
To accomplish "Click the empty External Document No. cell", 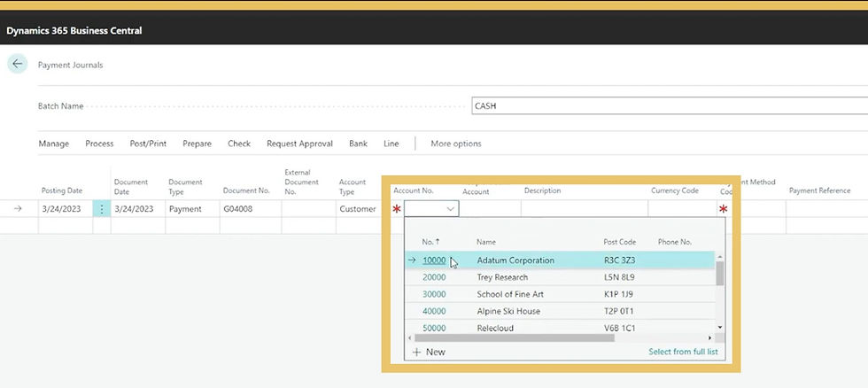I will [308, 209].
